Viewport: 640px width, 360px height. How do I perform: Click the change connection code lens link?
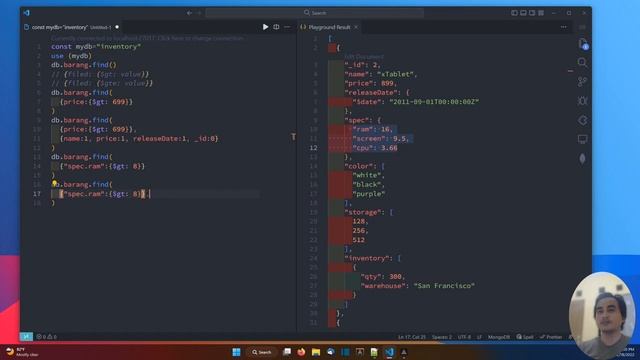147,38
